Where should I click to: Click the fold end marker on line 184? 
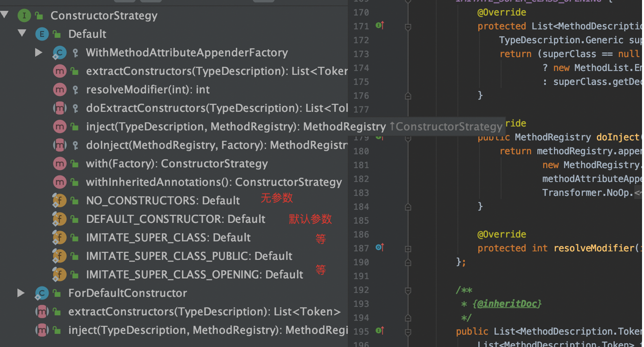(x=408, y=207)
